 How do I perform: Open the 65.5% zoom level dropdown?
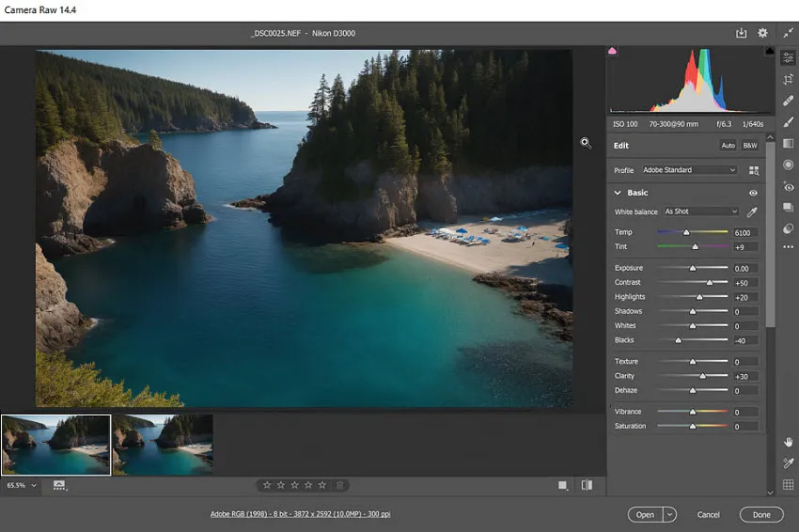pos(22,486)
